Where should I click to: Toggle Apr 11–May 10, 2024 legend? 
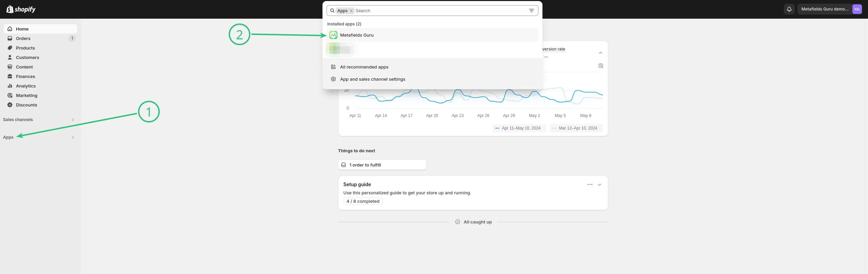tap(519, 128)
